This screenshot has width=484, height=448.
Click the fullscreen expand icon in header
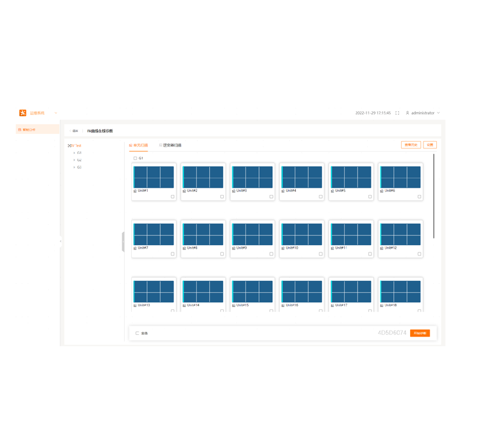pyautogui.click(x=397, y=113)
